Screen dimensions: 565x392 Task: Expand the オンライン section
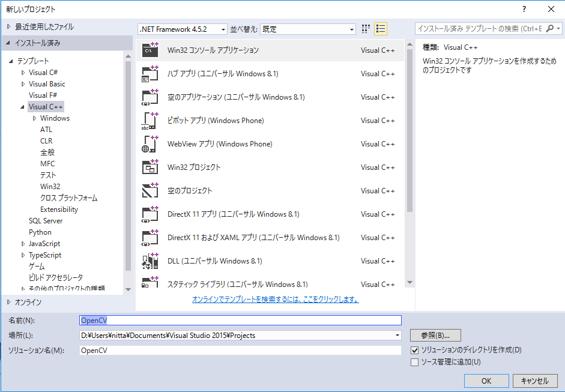tap(8, 302)
